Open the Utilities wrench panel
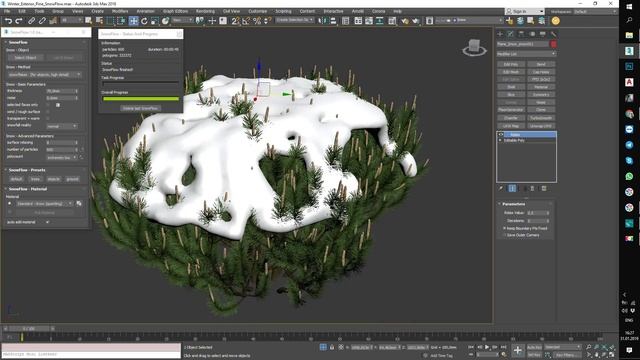Screen dimensions: 640x360 pyautogui.click(x=553, y=34)
